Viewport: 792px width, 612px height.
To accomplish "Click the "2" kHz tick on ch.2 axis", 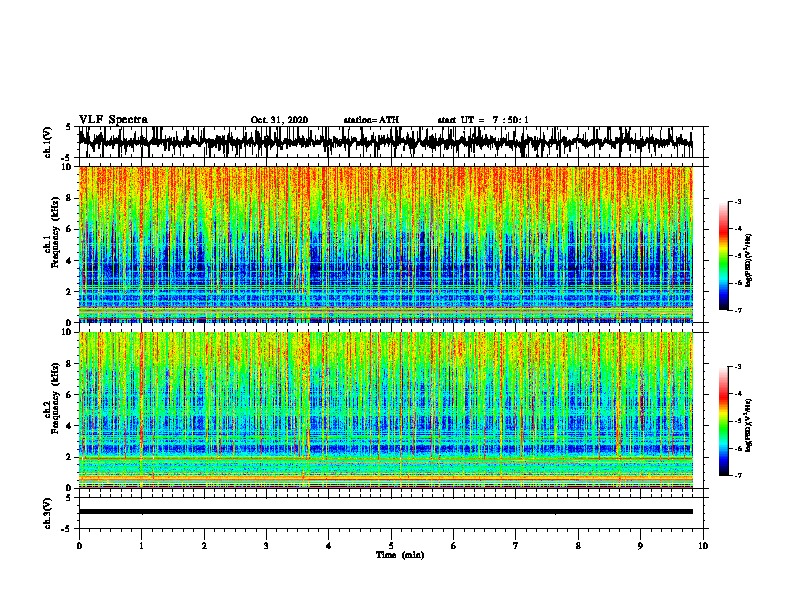I will (69, 457).
